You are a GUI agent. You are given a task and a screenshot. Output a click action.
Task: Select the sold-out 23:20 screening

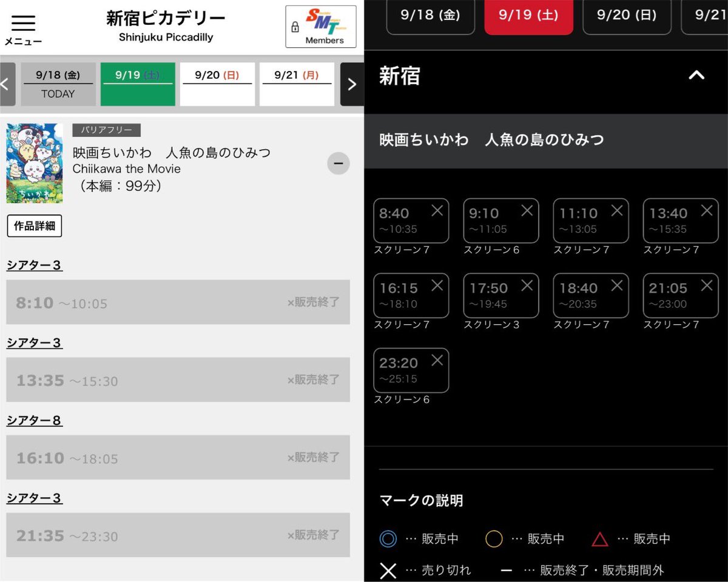(x=411, y=370)
